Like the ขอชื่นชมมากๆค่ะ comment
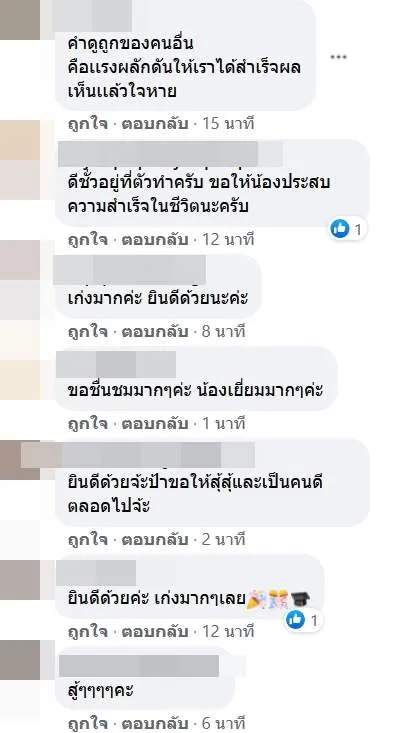Image resolution: width=402 pixels, height=733 pixels. 88,424
